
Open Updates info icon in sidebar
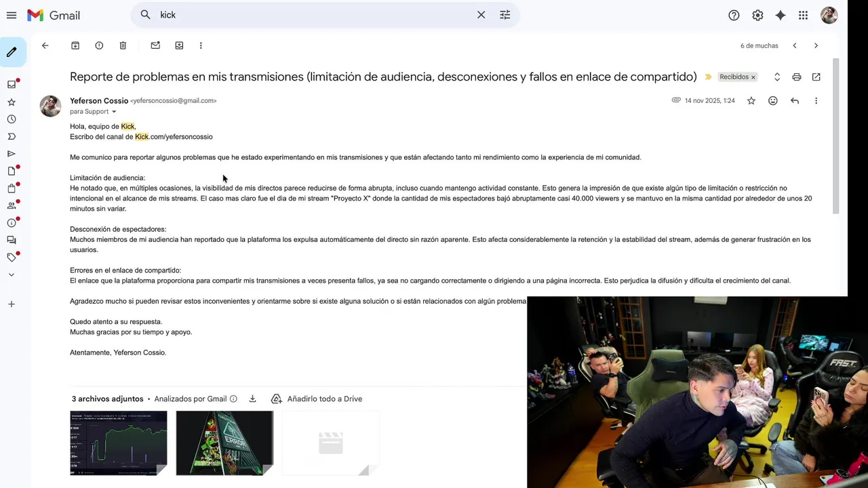pyautogui.click(x=12, y=223)
